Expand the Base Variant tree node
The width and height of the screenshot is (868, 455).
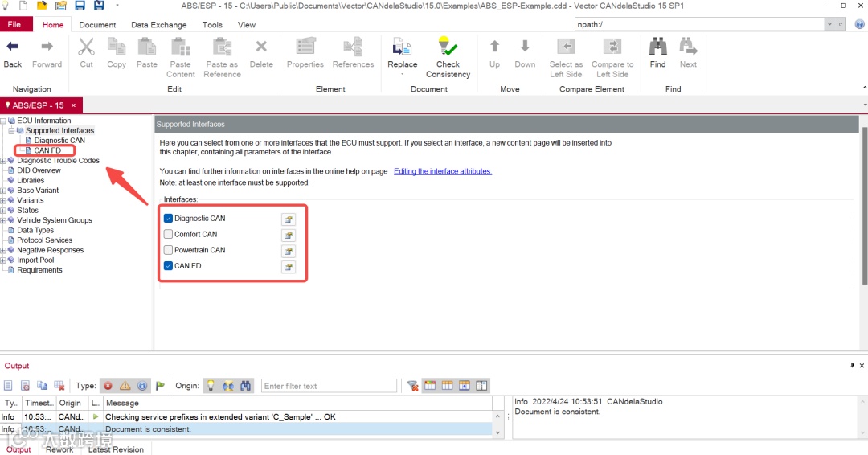point(3,191)
